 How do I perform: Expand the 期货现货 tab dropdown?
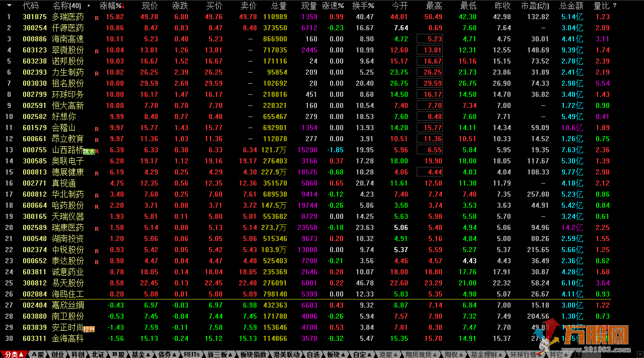click(x=422, y=354)
